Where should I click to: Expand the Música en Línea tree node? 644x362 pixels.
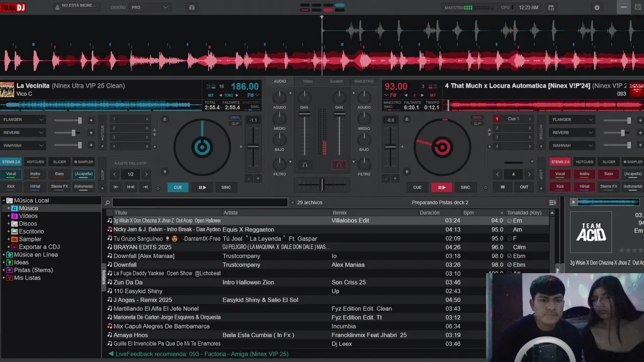[x=4, y=255]
